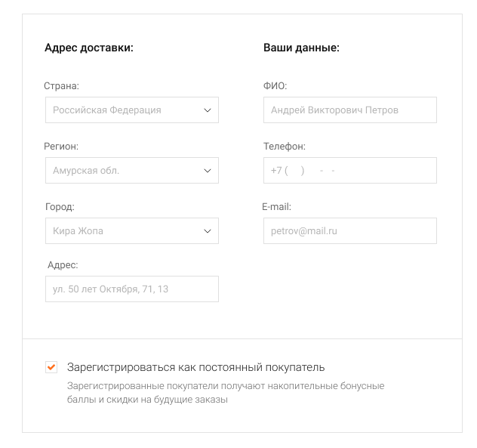Click the 'Регион:' field label

pos(61,147)
